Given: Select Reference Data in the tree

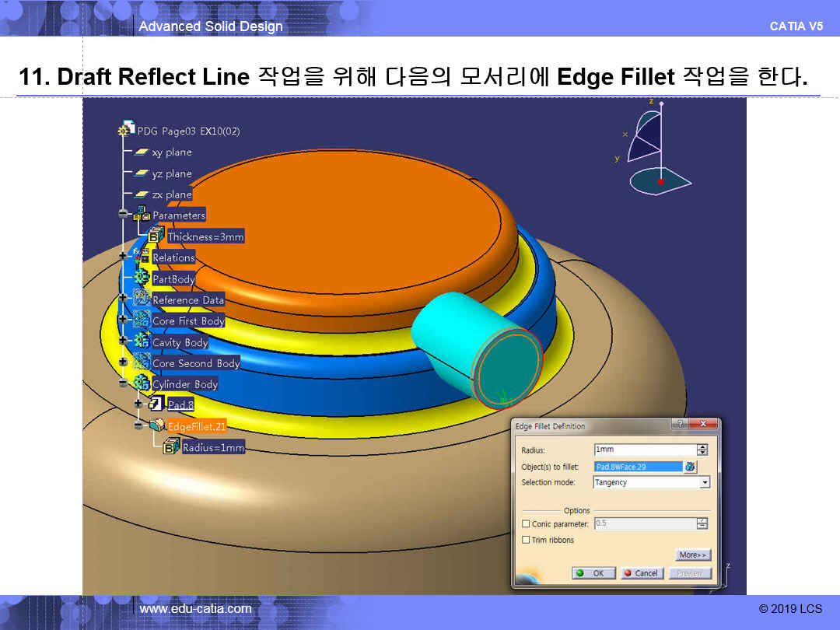Looking at the screenshot, I should point(187,299).
